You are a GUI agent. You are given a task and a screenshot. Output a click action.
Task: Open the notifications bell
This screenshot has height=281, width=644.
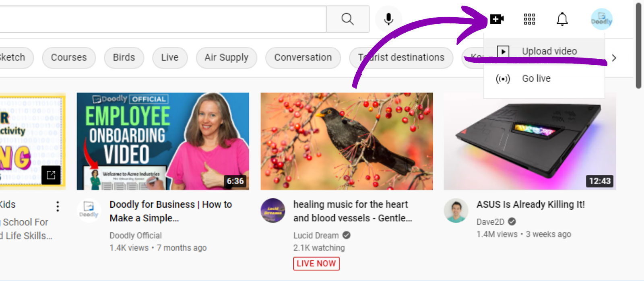(562, 19)
